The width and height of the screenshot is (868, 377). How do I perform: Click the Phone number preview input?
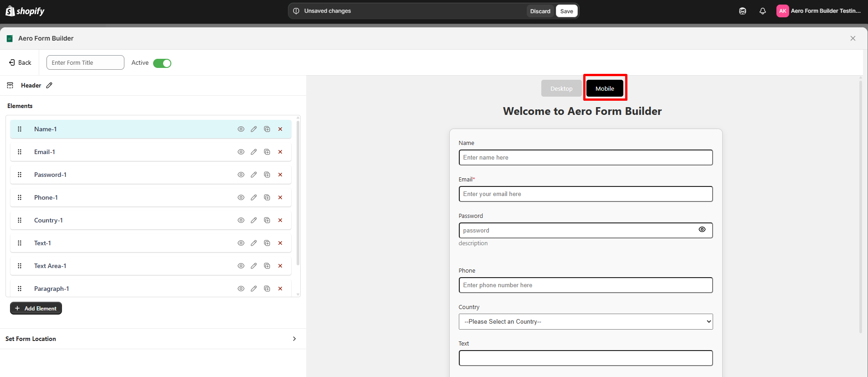[x=586, y=285]
